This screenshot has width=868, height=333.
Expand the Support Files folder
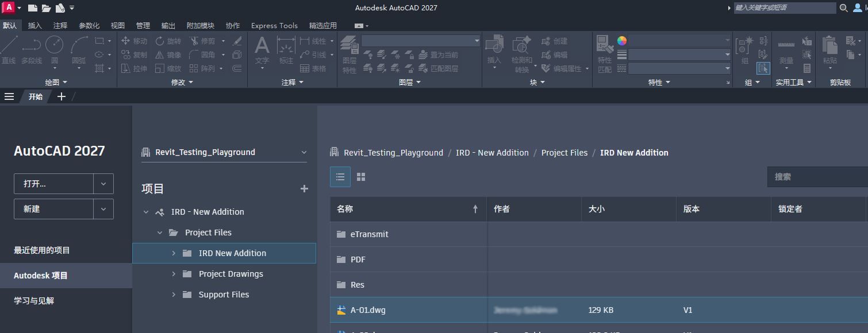[x=174, y=295]
